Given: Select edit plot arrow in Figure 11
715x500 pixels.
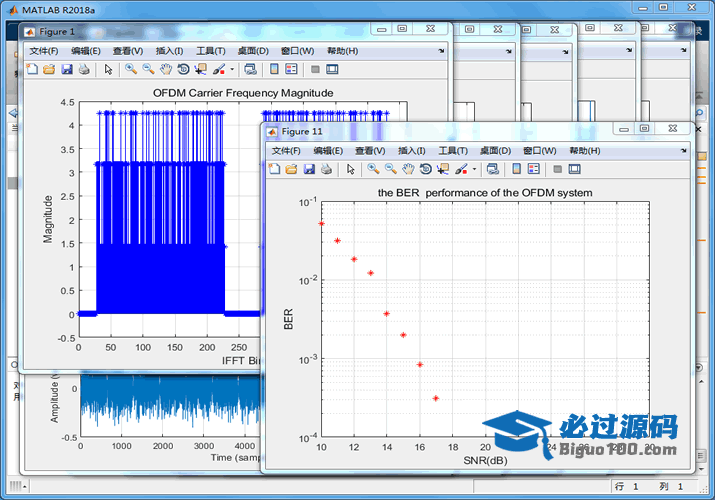Looking at the screenshot, I should tap(350, 169).
